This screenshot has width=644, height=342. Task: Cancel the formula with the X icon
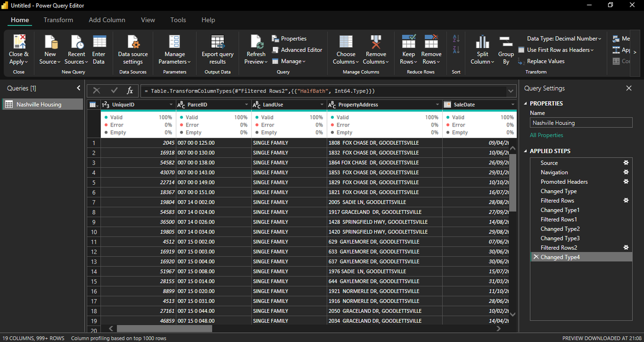(97, 91)
